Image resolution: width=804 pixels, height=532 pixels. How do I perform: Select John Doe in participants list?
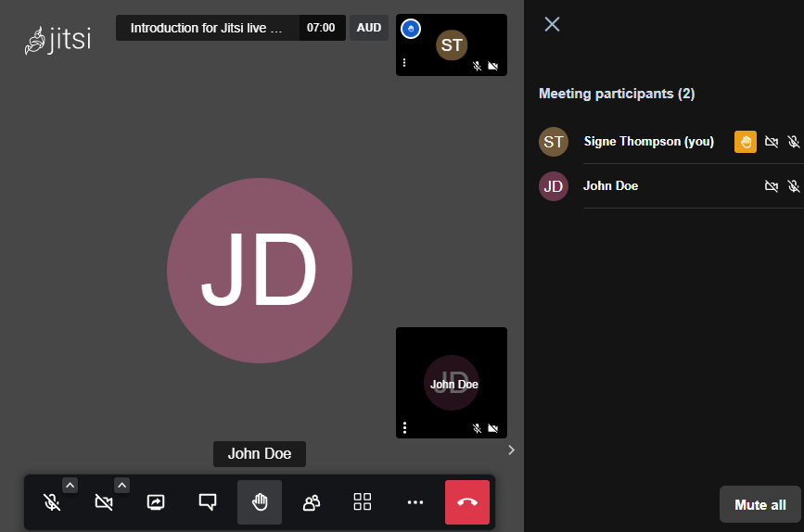coord(610,186)
